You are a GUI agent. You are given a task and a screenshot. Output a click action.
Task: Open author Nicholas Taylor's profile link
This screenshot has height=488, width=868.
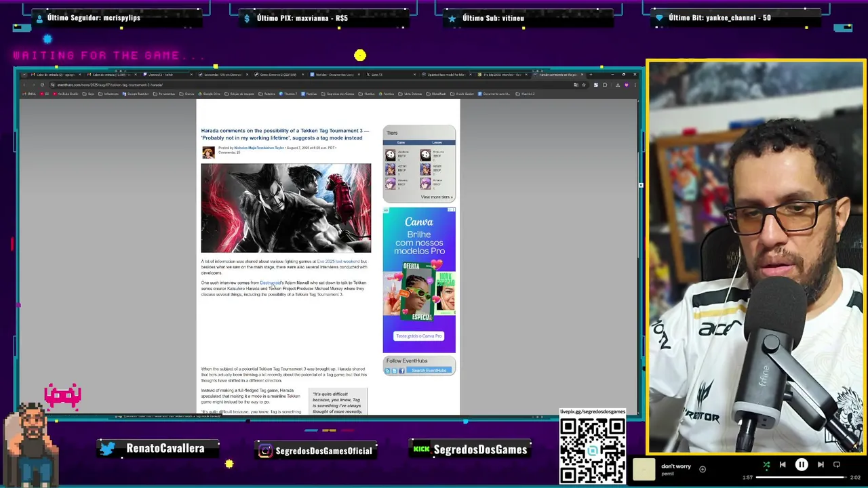click(259, 148)
